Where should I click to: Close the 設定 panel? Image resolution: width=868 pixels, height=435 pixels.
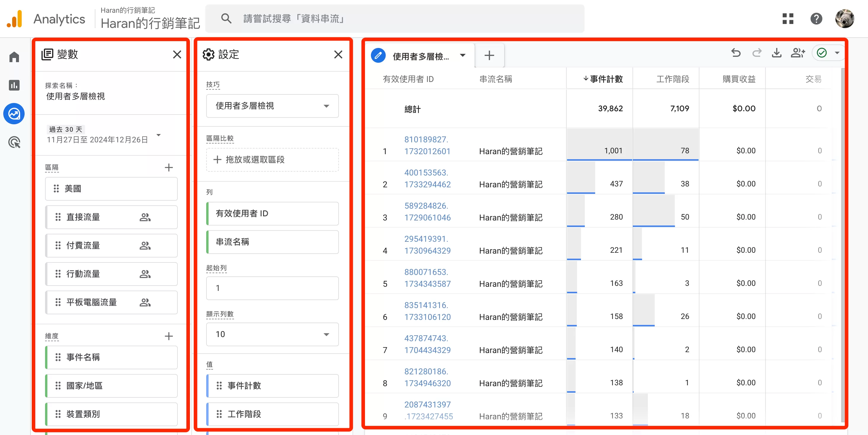click(x=338, y=54)
